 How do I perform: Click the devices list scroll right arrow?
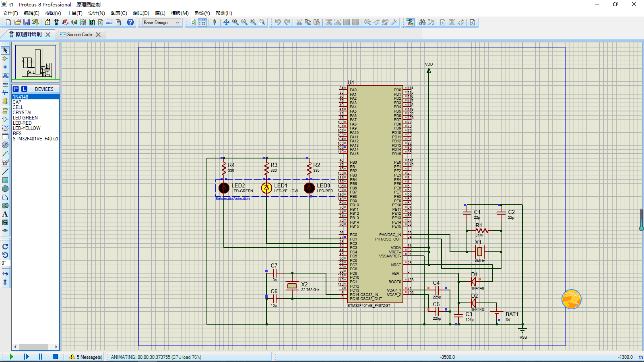pyautogui.click(x=56, y=347)
